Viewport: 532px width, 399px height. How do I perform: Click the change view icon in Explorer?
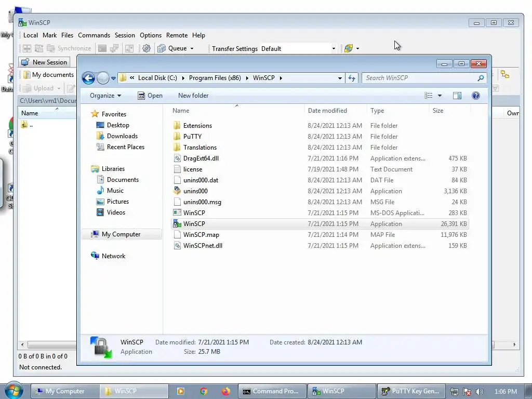(429, 96)
